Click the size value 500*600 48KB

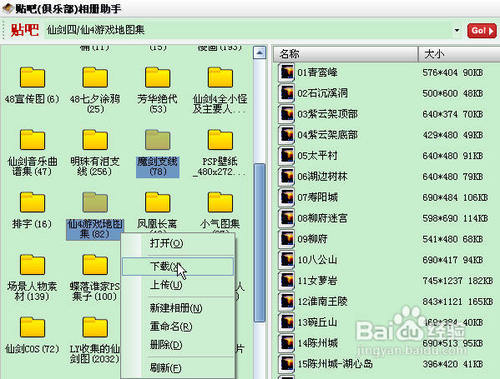[x=453, y=93]
